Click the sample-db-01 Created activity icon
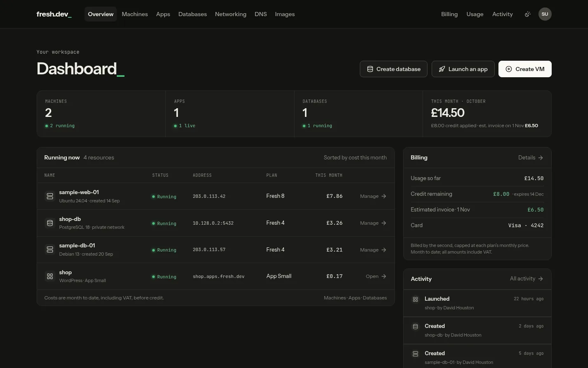This screenshot has width=588, height=368. click(x=416, y=354)
